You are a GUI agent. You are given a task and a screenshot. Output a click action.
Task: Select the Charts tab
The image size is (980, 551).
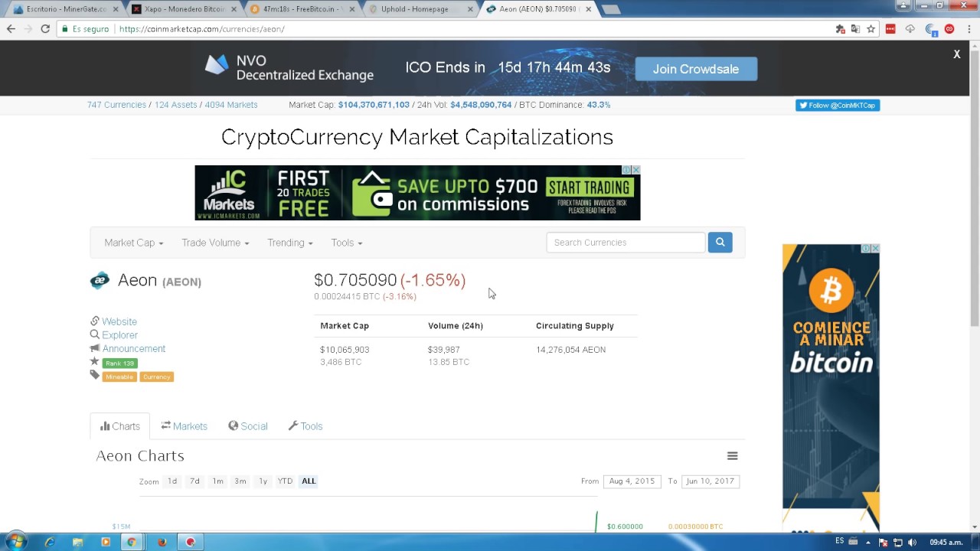point(120,426)
